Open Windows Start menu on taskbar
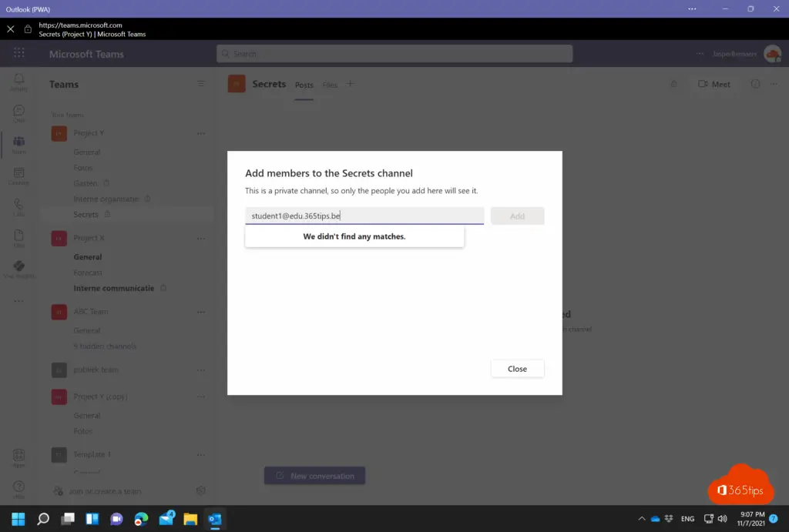789x532 pixels. tap(18, 519)
